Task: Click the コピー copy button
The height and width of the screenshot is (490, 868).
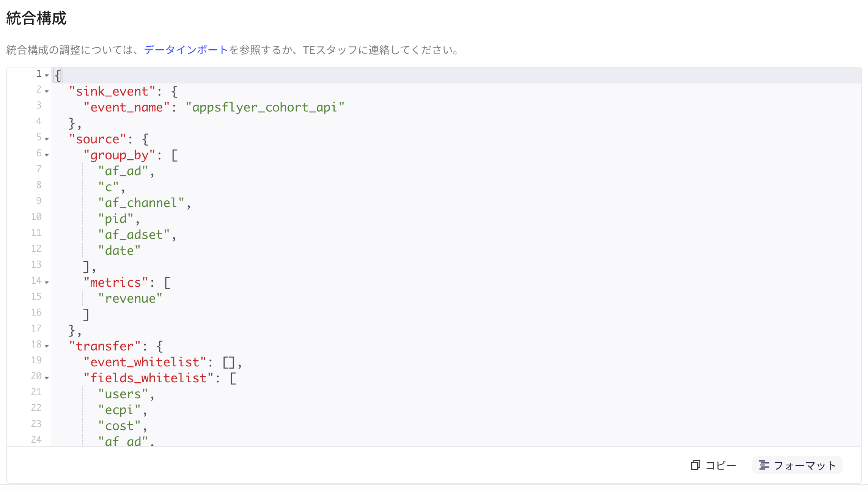Action: pos(714,465)
